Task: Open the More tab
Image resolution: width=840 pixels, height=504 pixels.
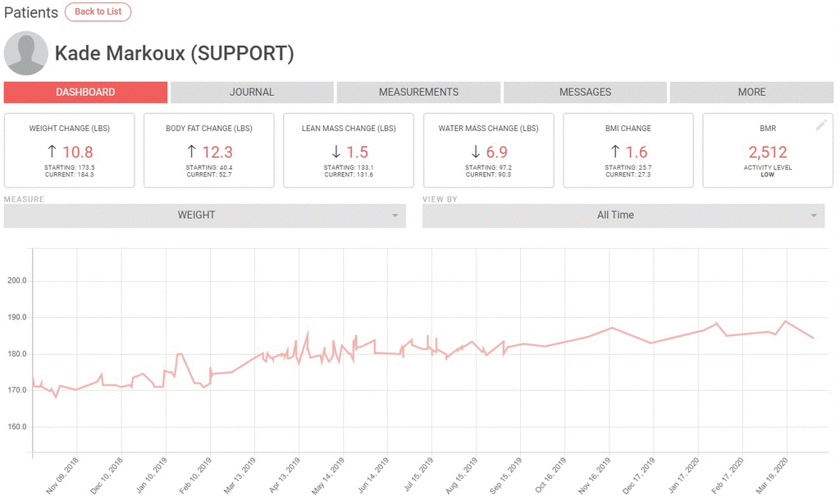Action: pos(751,92)
